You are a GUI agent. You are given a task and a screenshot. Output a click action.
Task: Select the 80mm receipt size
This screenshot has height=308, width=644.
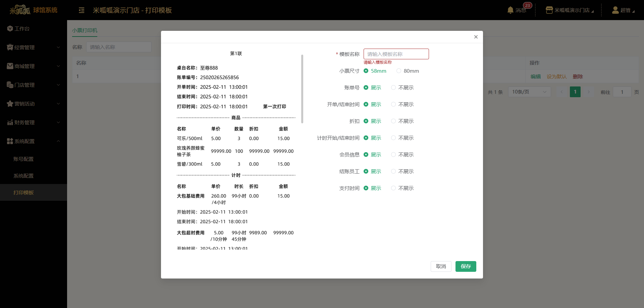pyautogui.click(x=399, y=71)
